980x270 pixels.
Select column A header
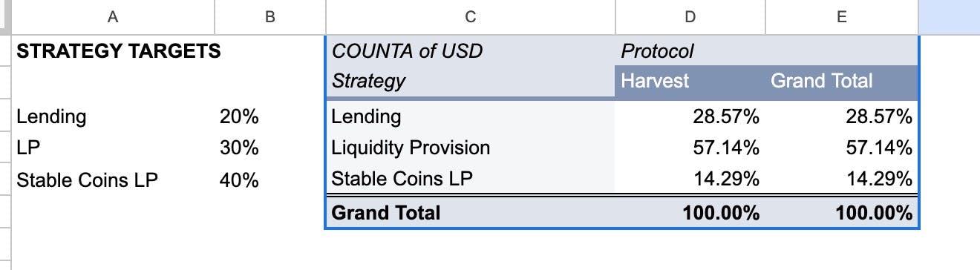click(x=114, y=17)
